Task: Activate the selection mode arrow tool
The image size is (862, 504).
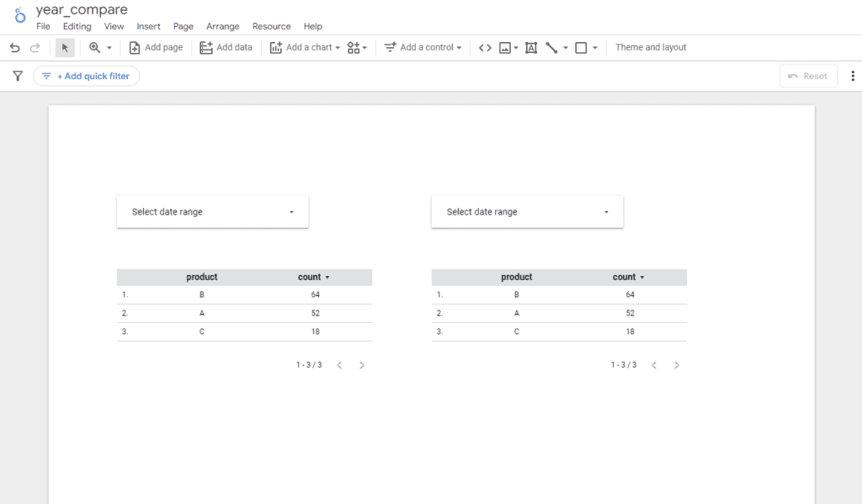Action: [65, 48]
